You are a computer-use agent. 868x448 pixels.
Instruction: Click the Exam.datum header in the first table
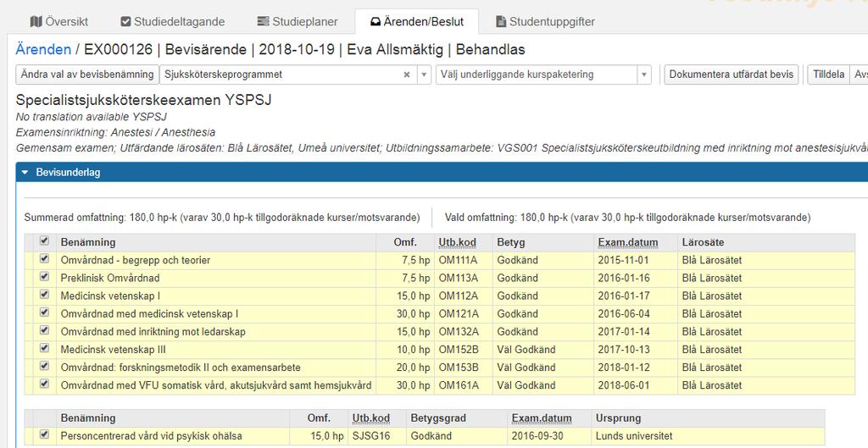628,242
